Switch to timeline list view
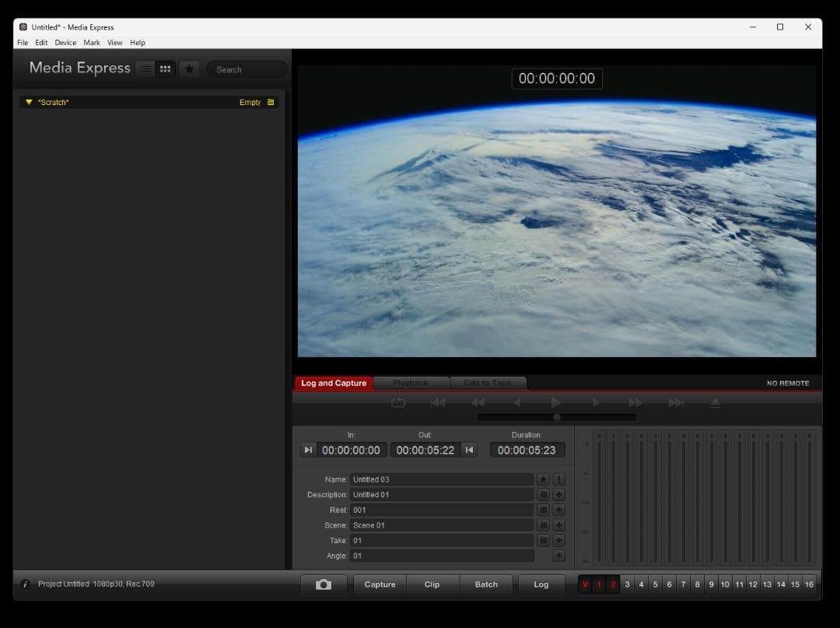Screen dimensions: 840x628 pyautogui.click(x=145, y=68)
